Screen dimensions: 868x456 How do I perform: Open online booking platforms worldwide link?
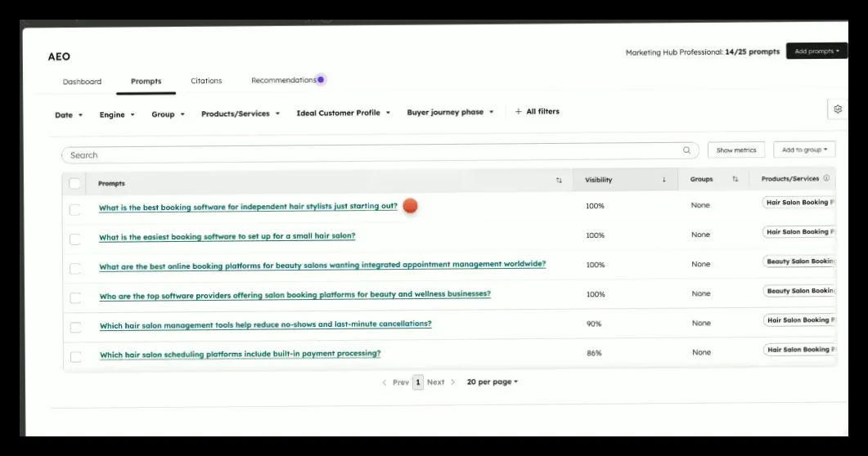[x=322, y=266]
